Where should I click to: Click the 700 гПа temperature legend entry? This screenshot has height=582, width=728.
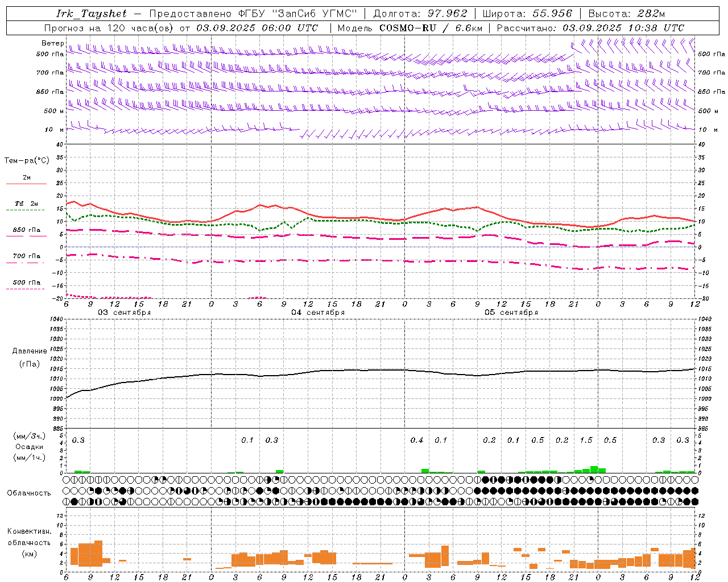(x=27, y=256)
